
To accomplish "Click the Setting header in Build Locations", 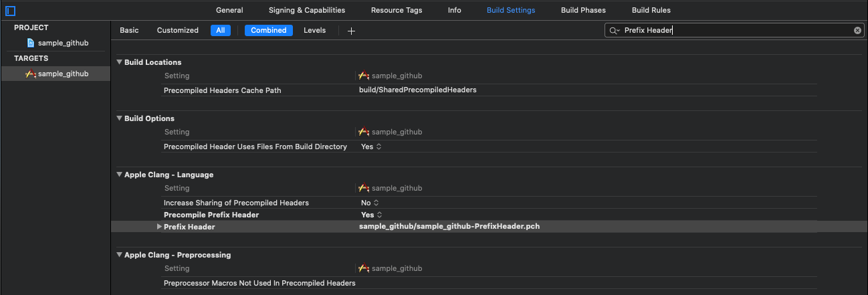I will pyautogui.click(x=177, y=76).
